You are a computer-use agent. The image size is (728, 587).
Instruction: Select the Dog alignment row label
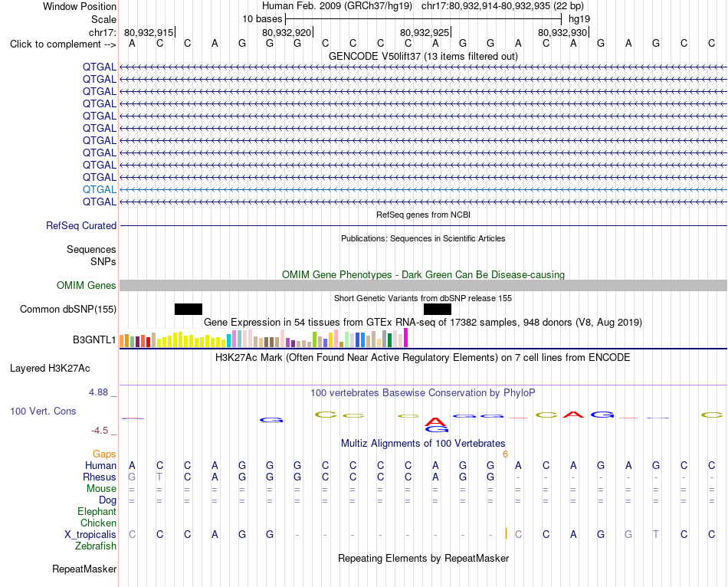pos(108,500)
